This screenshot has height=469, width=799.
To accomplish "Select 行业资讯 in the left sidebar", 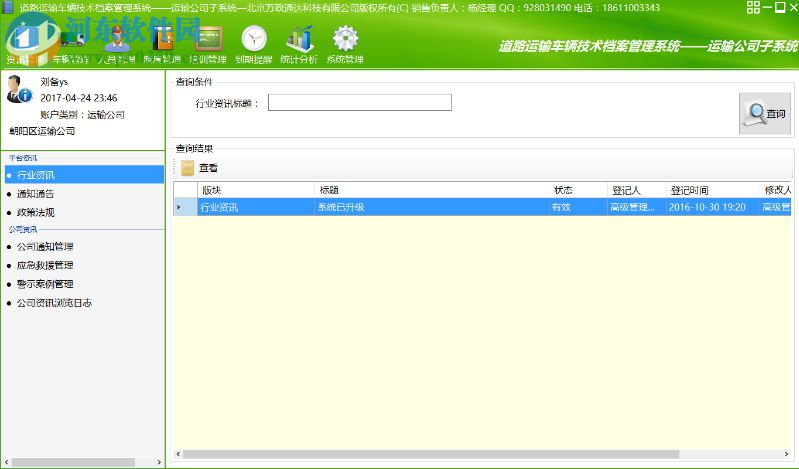I will pos(84,175).
